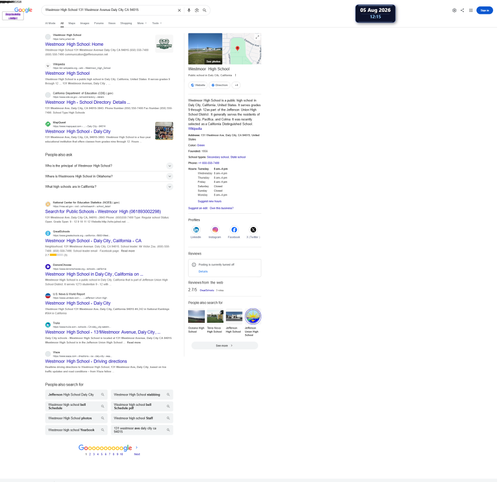The height and width of the screenshot is (482, 500).
Task: Open the Oceana High School thumbnail
Action: click(x=196, y=317)
